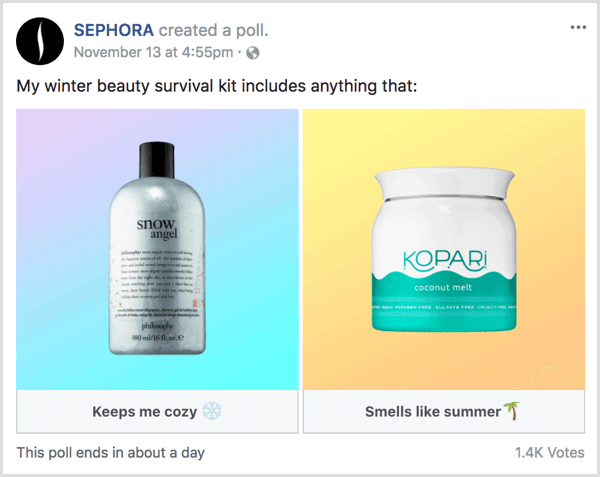Select the snow angel bottle image
Image resolution: width=600 pixels, height=477 pixels.
point(157,250)
